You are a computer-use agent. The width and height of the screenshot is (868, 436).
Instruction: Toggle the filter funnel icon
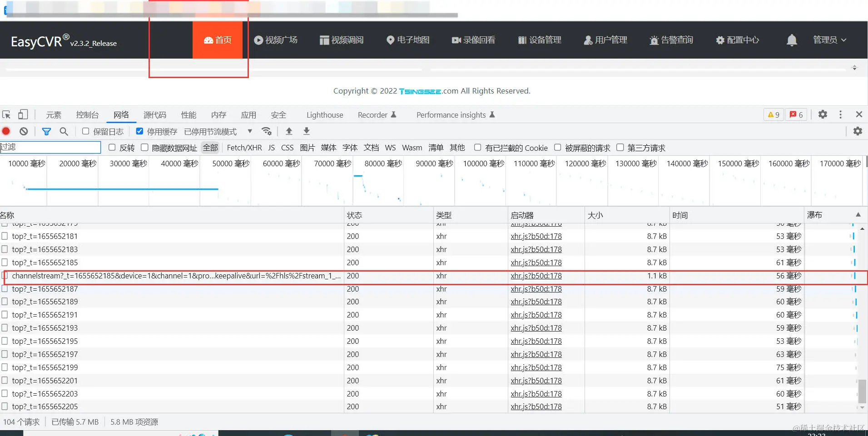coord(46,131)
